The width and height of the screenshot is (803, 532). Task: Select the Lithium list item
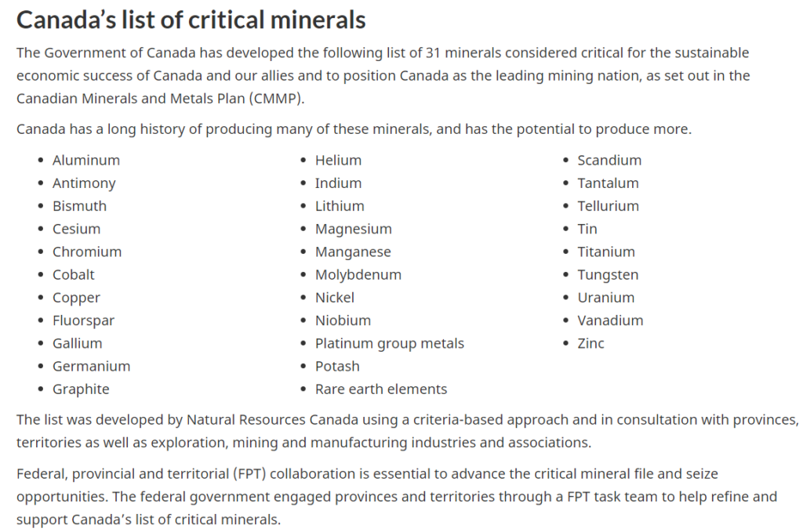click(340, 206)
